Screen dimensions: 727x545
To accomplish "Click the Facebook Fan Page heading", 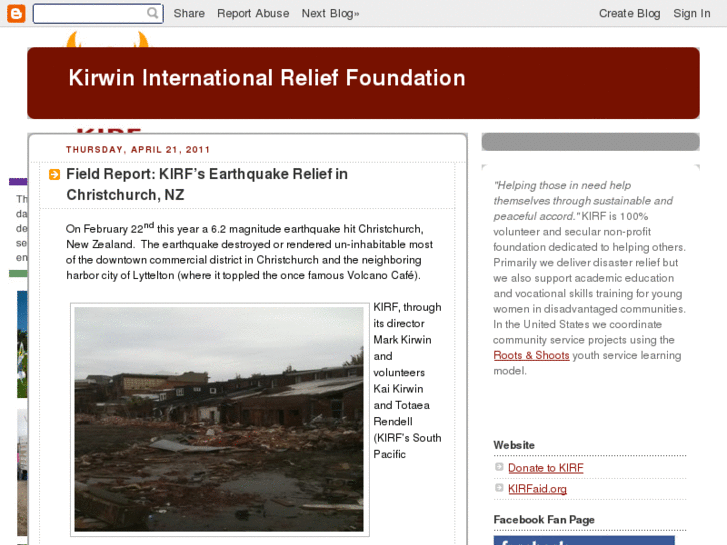I will point(544,520).
